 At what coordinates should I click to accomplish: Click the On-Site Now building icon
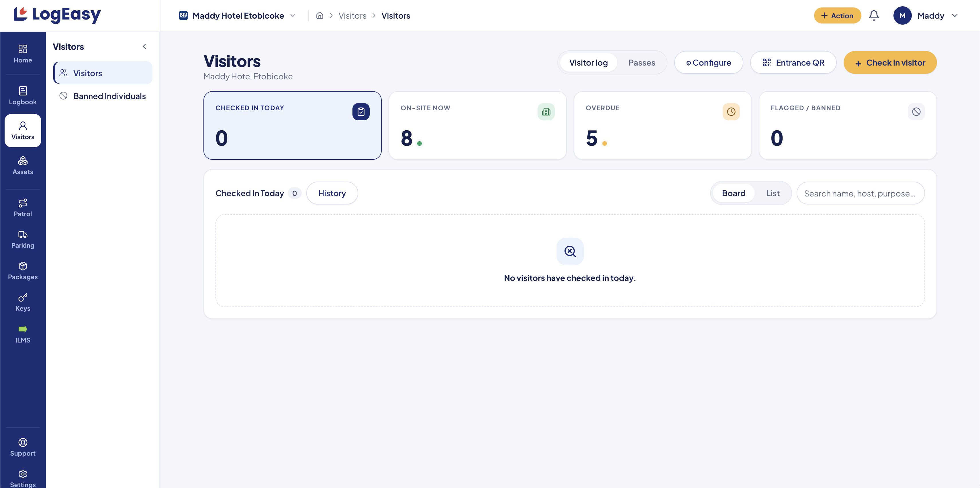coord(546,111)
